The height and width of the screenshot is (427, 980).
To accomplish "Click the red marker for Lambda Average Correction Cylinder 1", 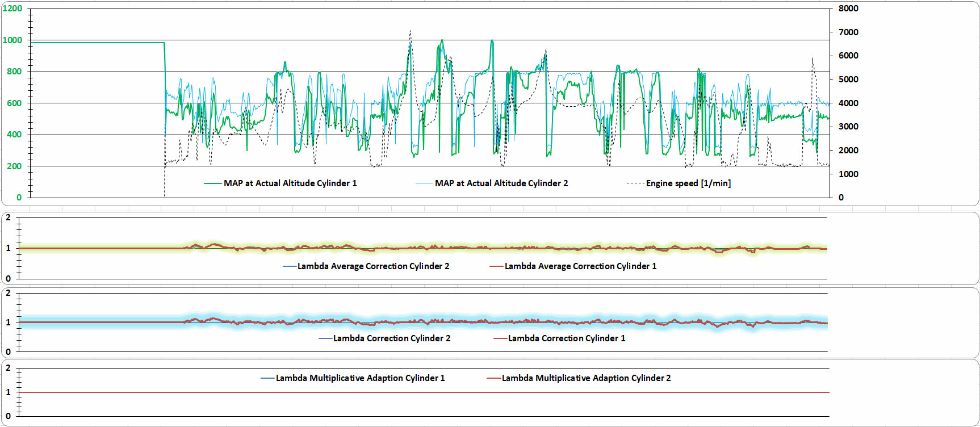I will click(496, 266).
